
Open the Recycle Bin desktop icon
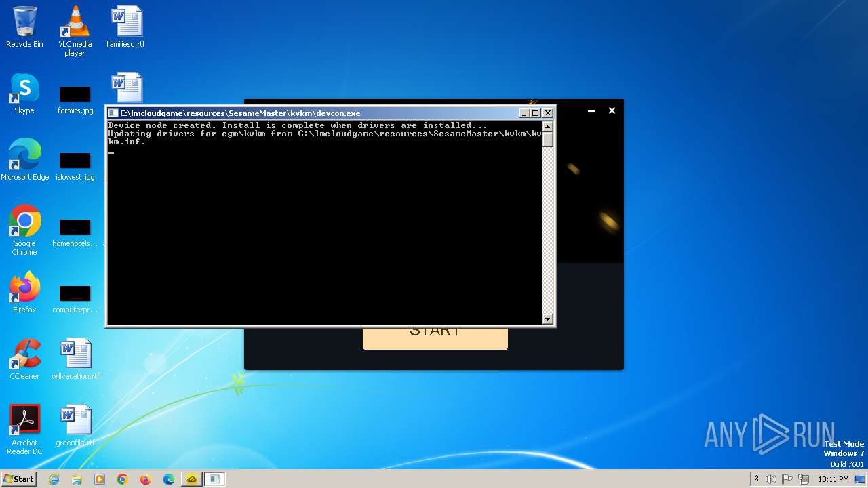click(x=24, y=27)
